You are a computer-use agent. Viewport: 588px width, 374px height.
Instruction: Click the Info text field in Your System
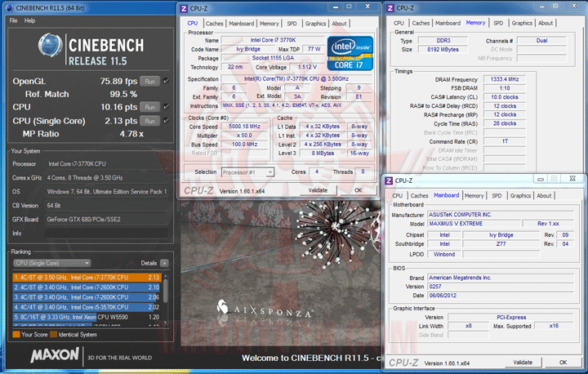106,234
